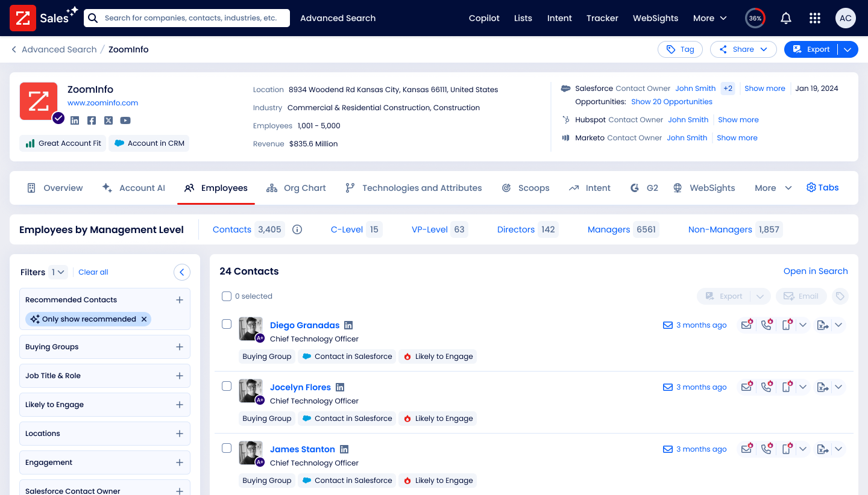This screenshot has width=868, height=495.
Task: Open the www.zoominfo.com link
Action: click(x=102, y=103)
